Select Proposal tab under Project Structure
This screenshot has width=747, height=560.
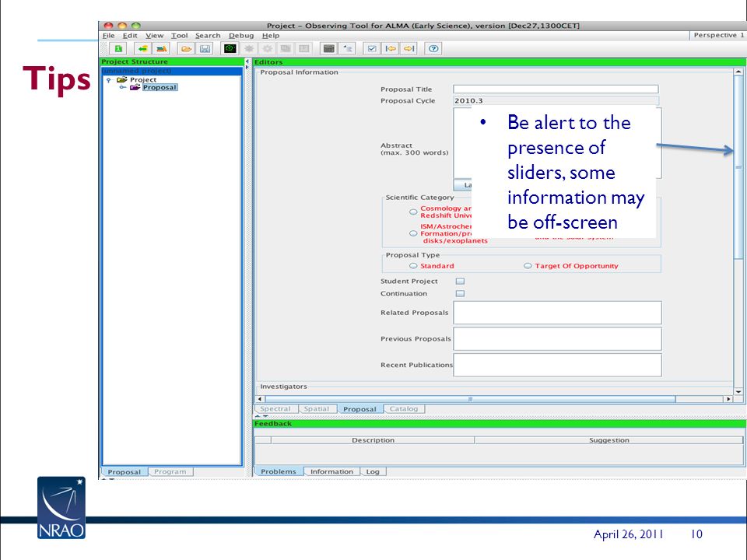(x=124, y=472)
